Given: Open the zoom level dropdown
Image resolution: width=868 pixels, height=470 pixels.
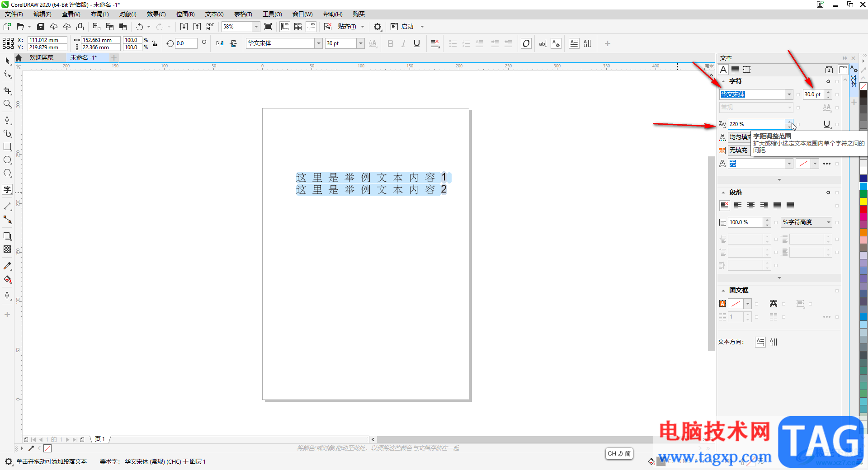Looking at the screenshot, I should pyautogui.click(x=256, y=27).
